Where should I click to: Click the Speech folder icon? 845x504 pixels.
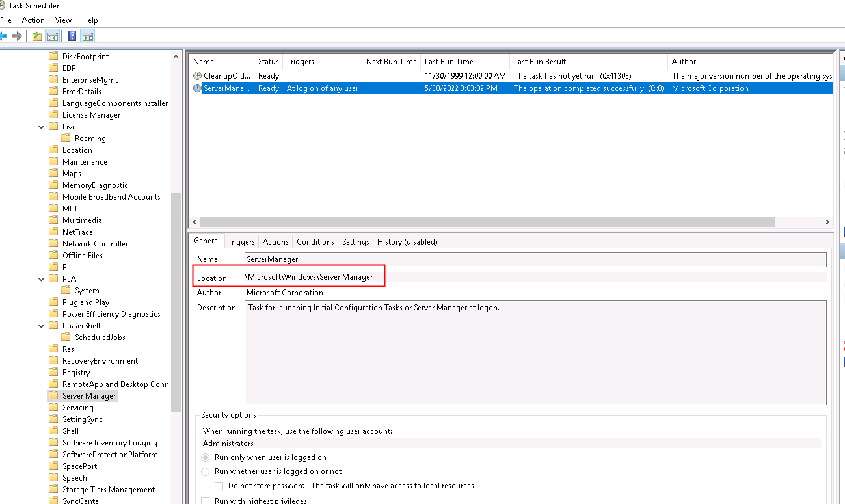(x=54, y=478)
